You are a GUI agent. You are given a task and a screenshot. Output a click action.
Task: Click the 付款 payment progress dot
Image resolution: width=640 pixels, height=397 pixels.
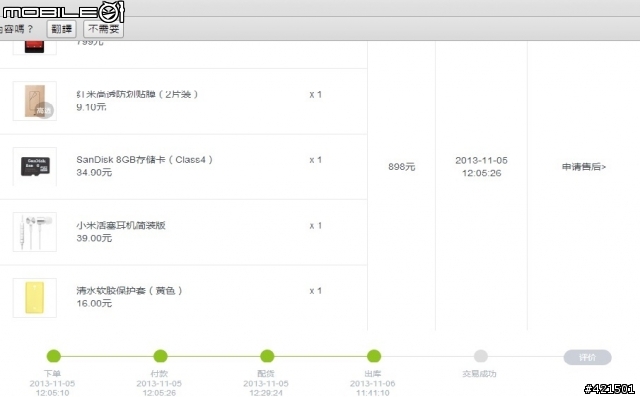[160, 356]
